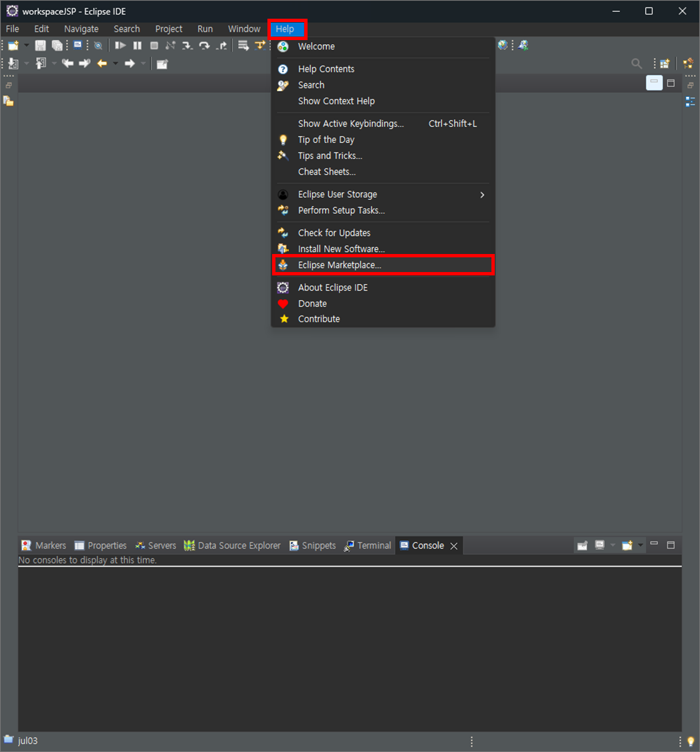This screenshot has height=752, width=700.
Task: Toggle the Use Step Filters icon
Action: tap(260, 45)
